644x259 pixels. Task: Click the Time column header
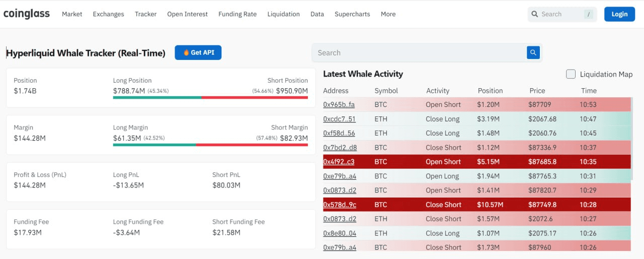click(x=589, y=91)
